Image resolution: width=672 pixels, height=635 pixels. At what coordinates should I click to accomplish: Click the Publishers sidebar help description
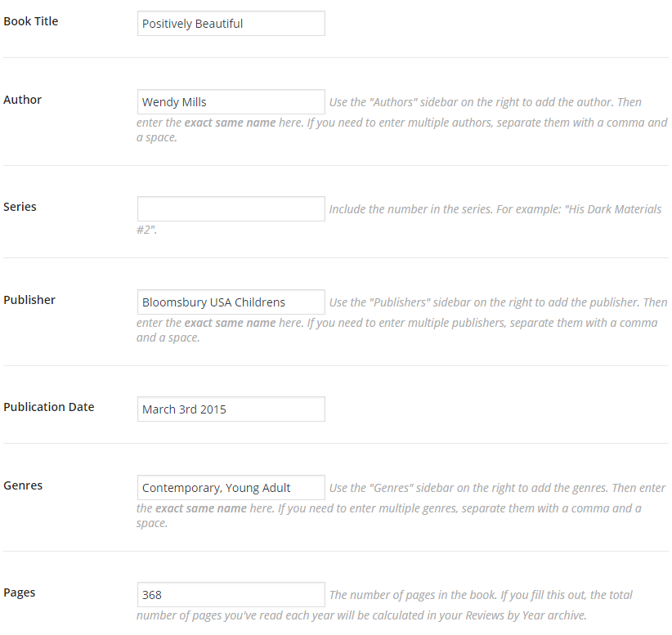coord(402,320)
